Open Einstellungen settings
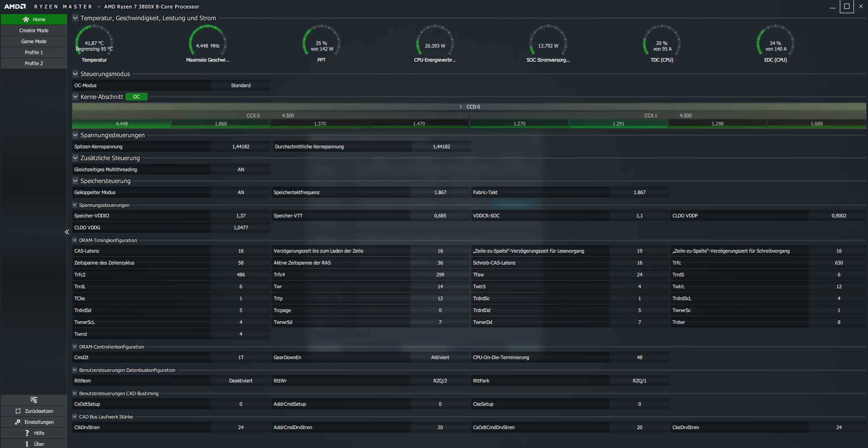This screenshot has width=868, height=448. (34, 422)
